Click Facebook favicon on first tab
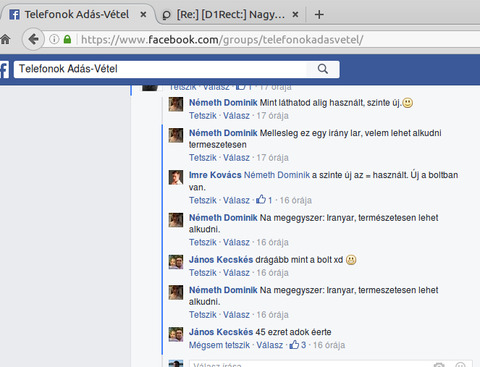This screenshot has width=480, height=367. click(x=14, y=14)
